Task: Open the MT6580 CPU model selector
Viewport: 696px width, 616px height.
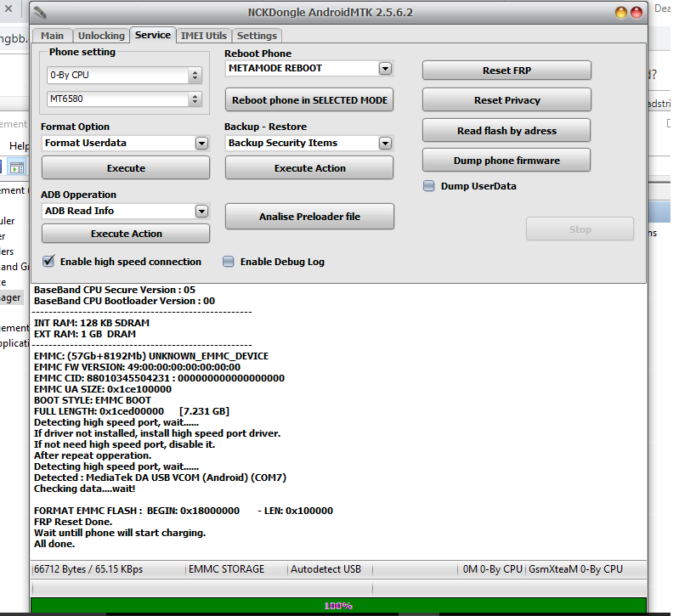Action: [124, 99]
